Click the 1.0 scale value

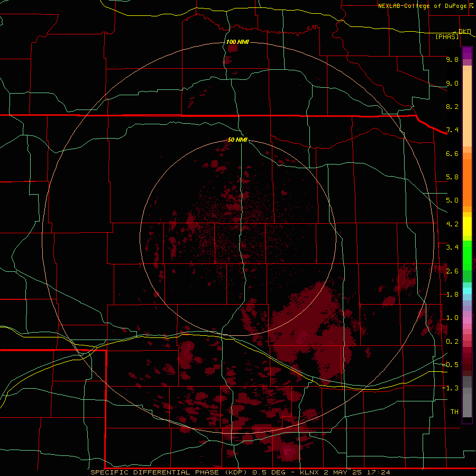tap(452, 318)
